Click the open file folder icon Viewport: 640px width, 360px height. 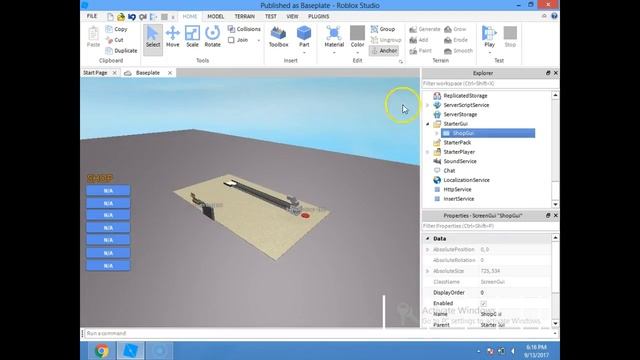121,17
